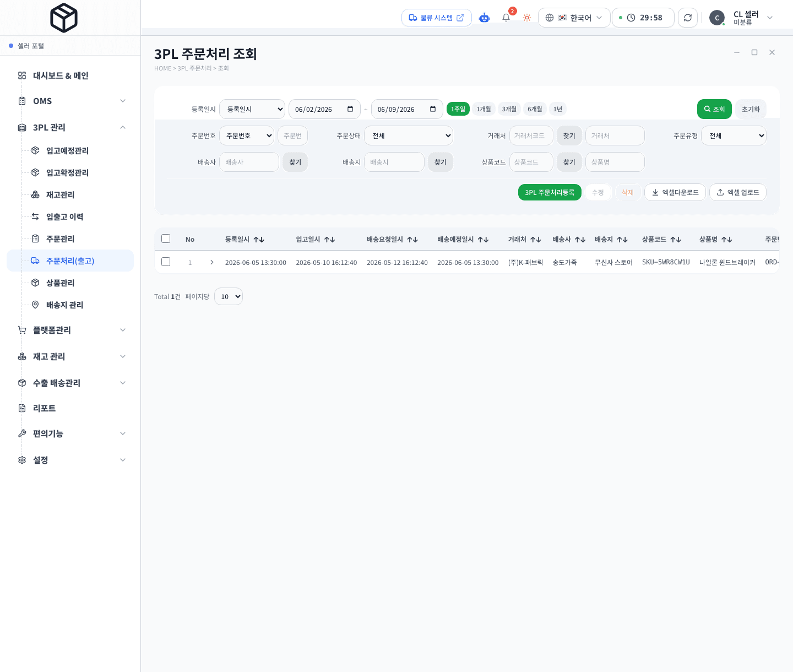Open calendar picker of end date 06/09/2026
The height and width of the screenshot is (672, 793).
coord(433,109)
